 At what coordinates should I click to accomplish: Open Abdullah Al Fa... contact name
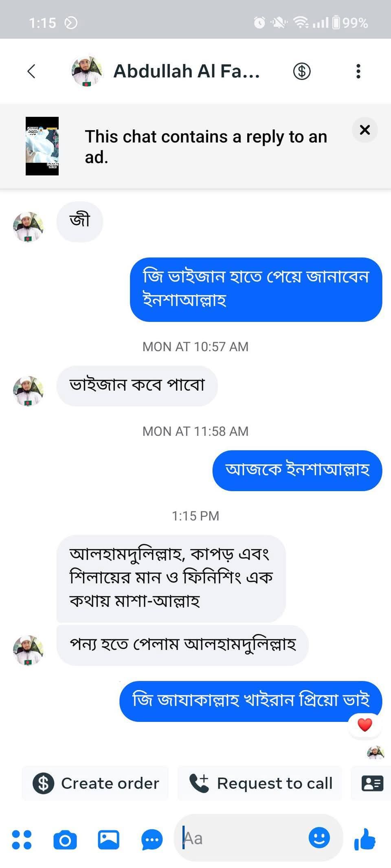pyautogui.click(x=187, y=71)
